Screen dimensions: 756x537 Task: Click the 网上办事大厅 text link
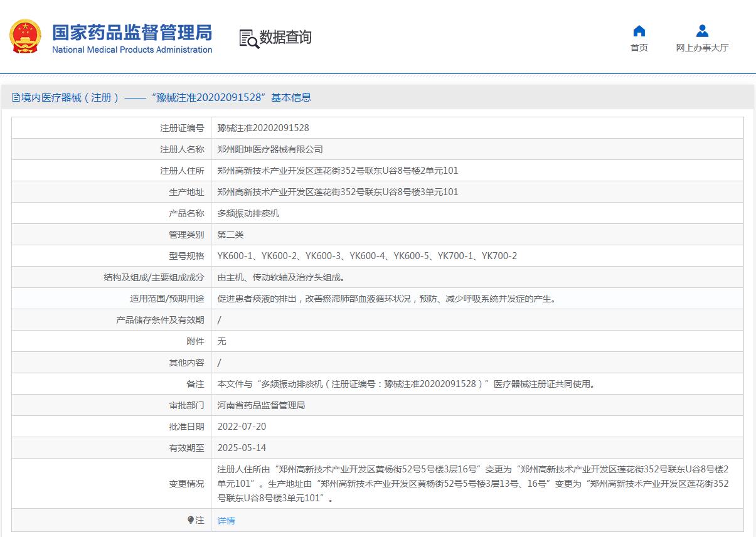(702, 48)
